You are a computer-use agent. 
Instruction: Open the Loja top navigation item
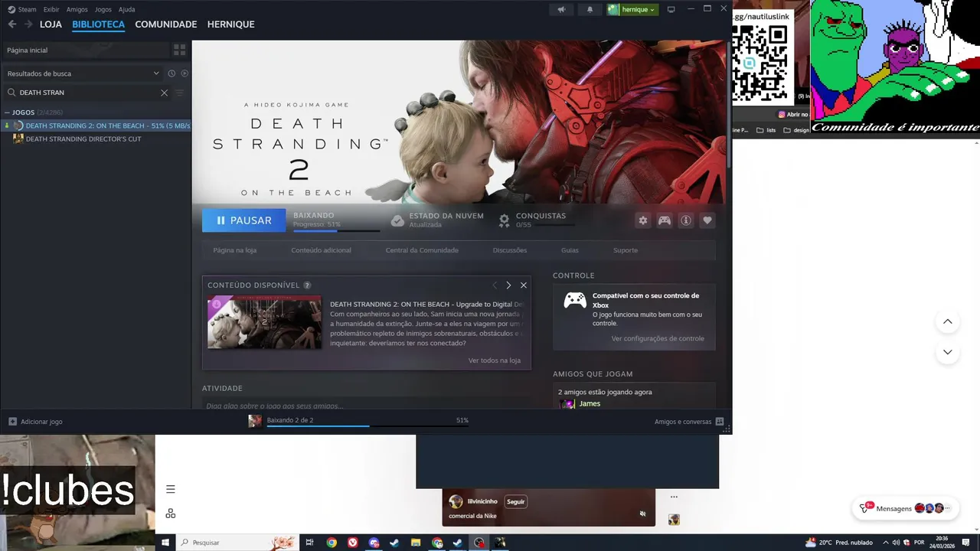[51, 24]
